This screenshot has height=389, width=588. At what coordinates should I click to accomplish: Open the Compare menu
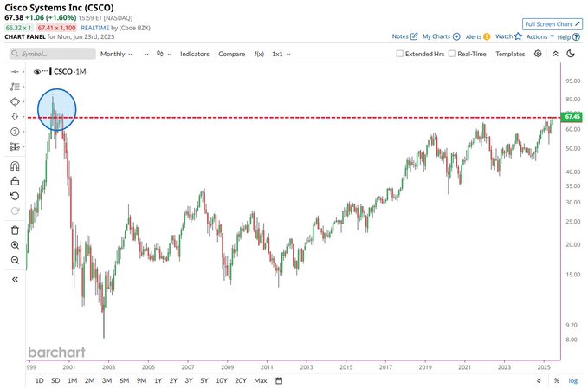pyautogui.click(x=232, y=54)
